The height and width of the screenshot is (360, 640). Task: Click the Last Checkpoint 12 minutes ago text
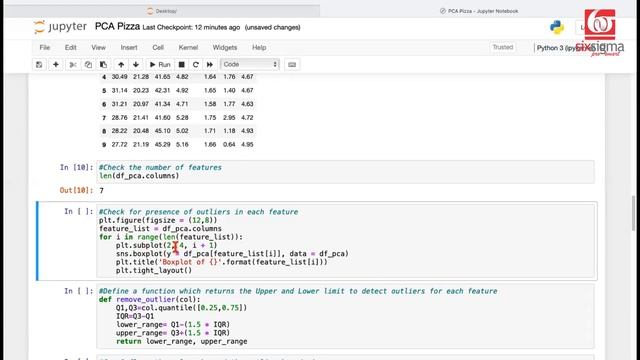tap(191, 27)
